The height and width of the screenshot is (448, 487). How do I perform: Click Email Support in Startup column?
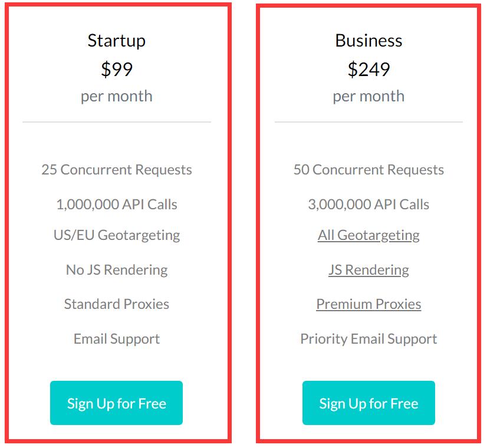click(x=116, y=339)
